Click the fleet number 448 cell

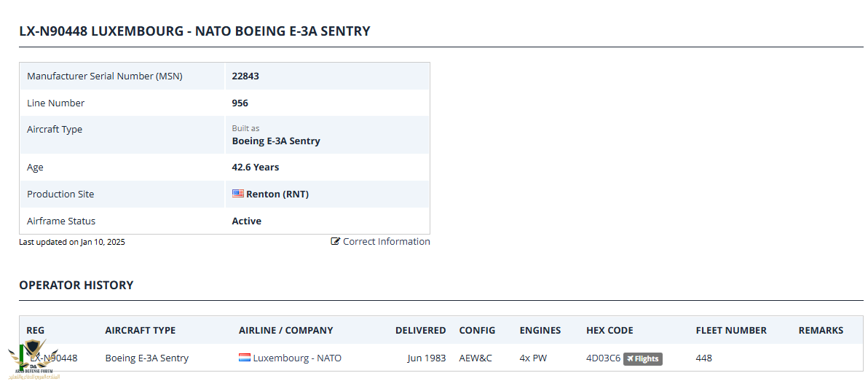coord(703,358)
